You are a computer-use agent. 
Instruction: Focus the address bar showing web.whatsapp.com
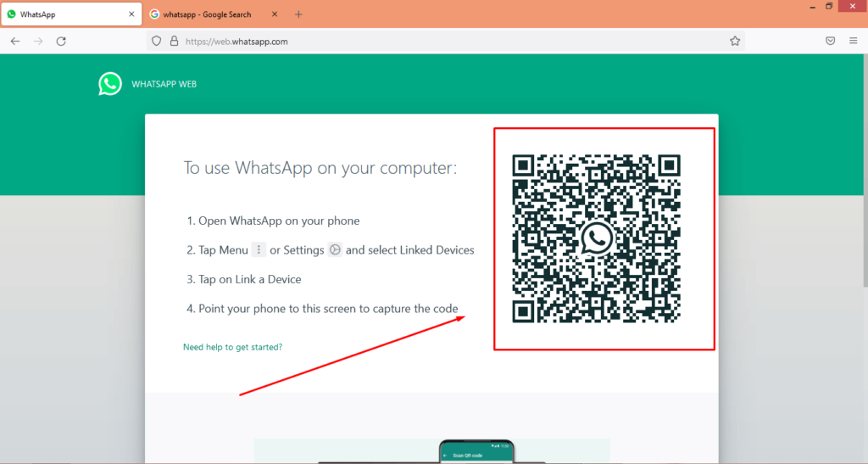click(446, 41)
